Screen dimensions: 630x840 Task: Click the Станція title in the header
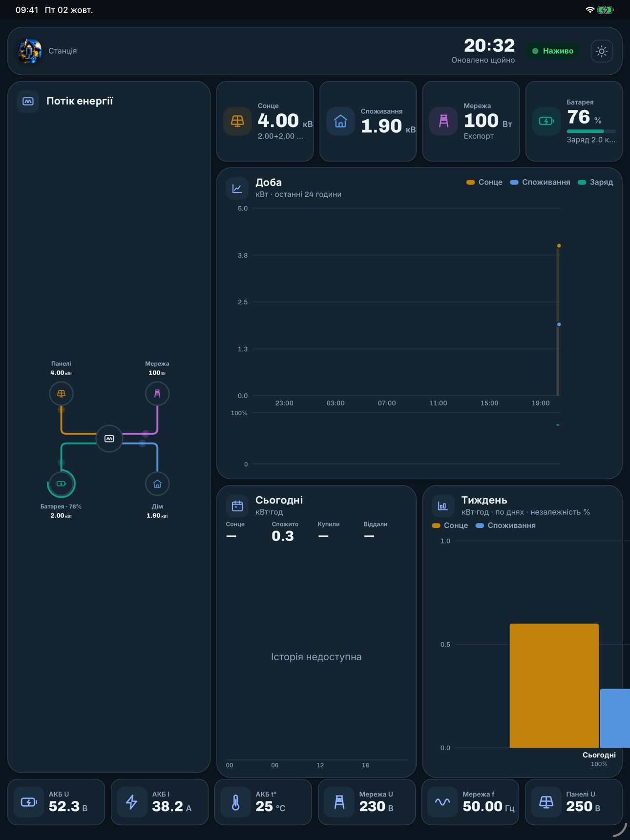click(63, 51)
